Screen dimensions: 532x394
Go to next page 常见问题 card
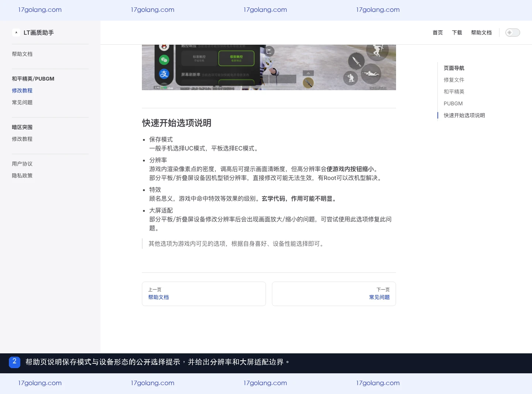(334, 294)
